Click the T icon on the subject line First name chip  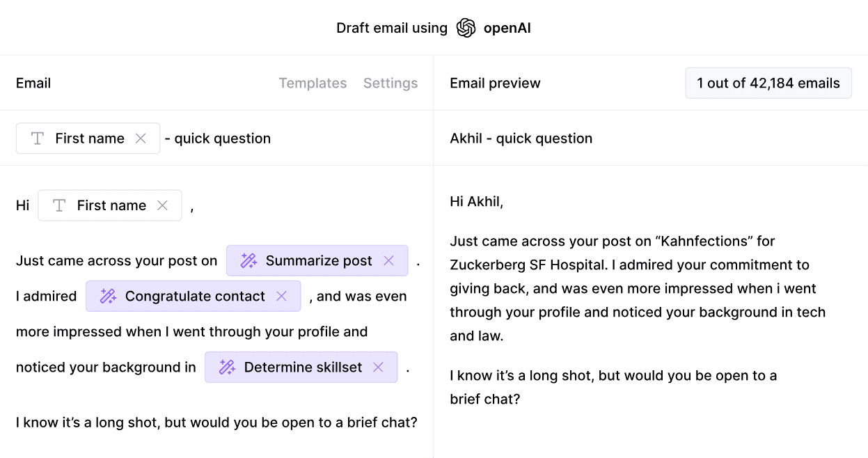(x=38, y=139)
